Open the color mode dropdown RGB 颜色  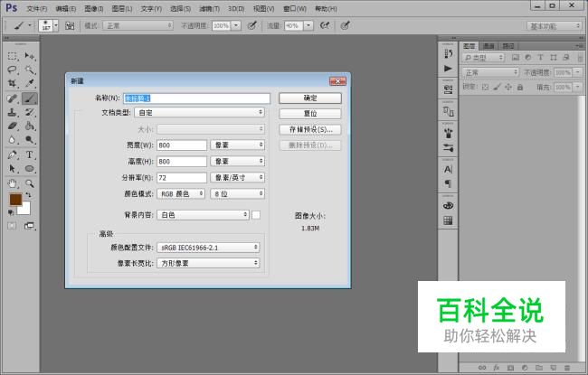click(181, 193)
